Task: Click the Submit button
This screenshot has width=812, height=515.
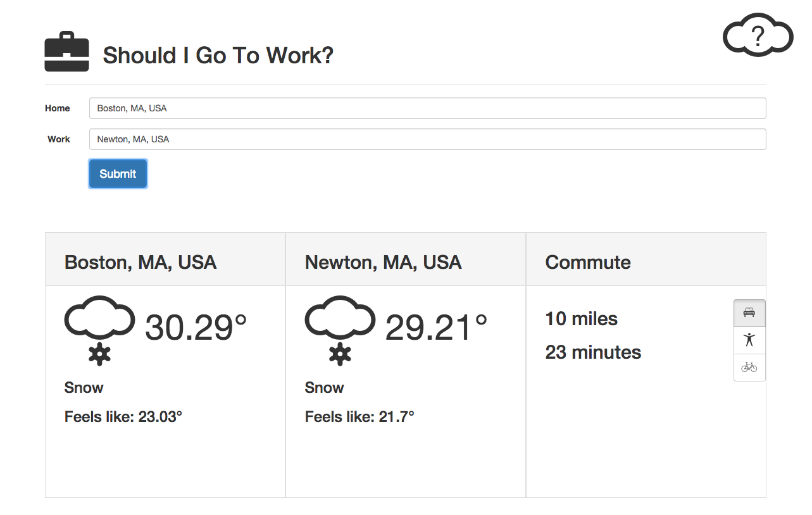Action: click(118, 174)
